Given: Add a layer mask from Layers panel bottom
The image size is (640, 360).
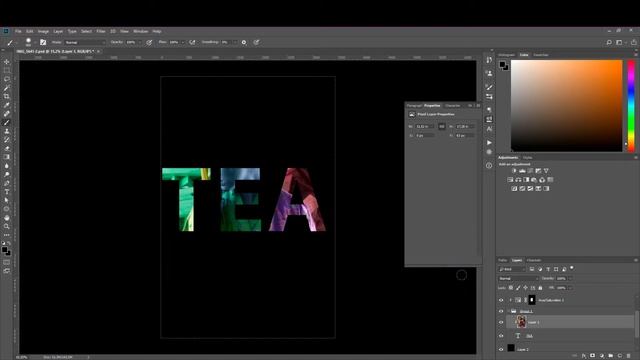Looking at the screenshot, I should point(592,356).
